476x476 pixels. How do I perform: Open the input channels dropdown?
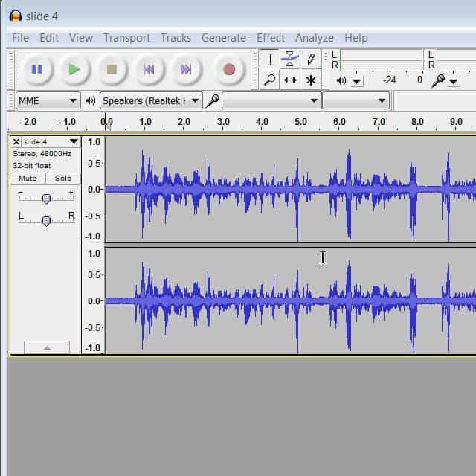(356, 100)
